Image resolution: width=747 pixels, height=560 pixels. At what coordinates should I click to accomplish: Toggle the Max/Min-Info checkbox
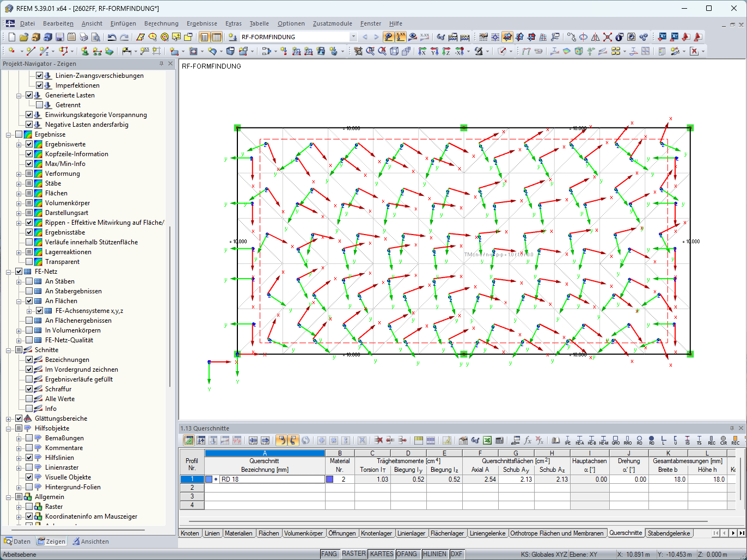pyautogui.click(x=29, y=164)
